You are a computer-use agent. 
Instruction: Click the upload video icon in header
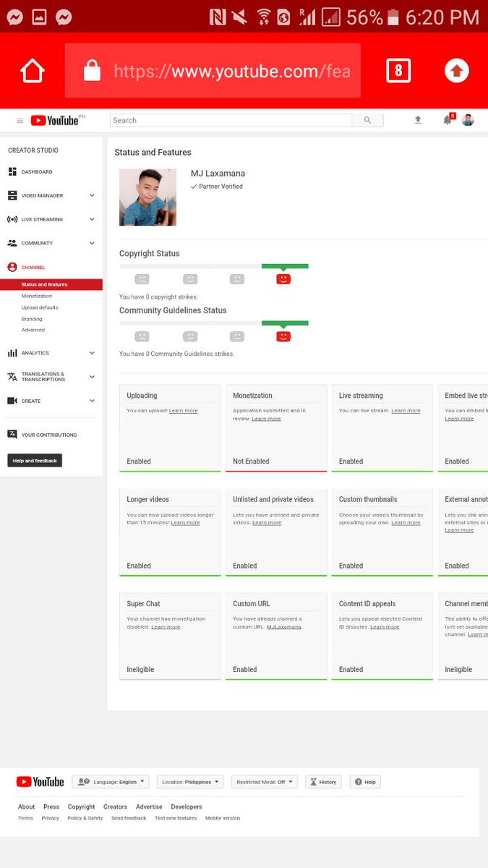click(x=418, y=120)
